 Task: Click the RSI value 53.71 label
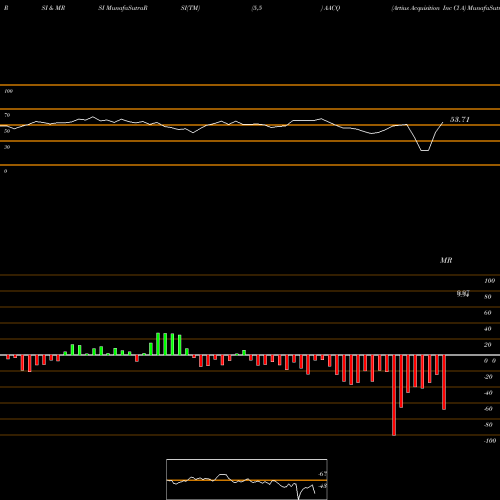click(x=460, y=119)
